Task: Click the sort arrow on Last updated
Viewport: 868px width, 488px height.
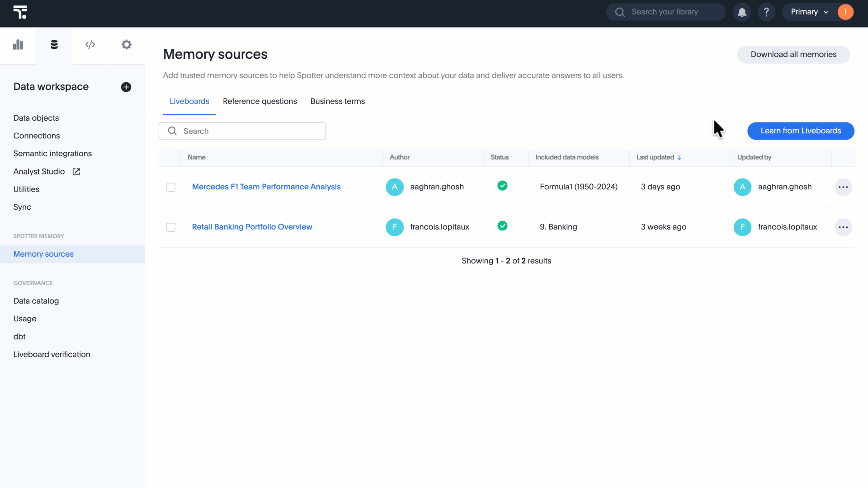Action: [679, 158]
